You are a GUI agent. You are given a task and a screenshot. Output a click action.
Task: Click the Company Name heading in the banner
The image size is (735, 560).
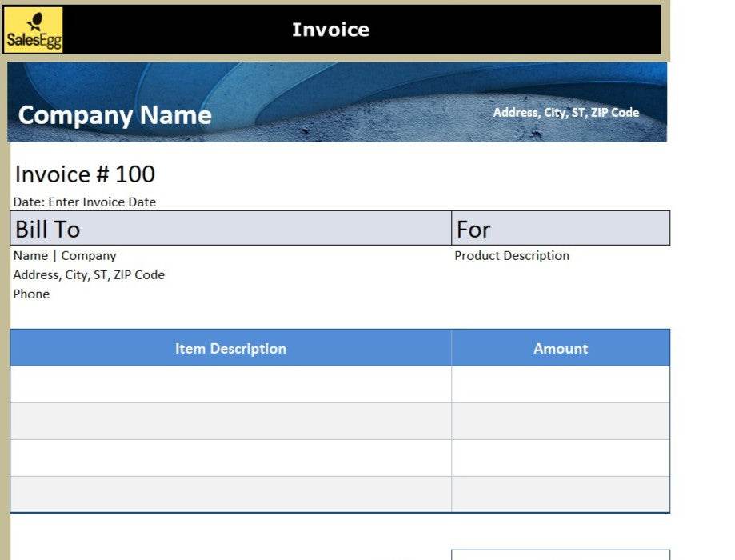pyautogui.click(x=114, y=115)
